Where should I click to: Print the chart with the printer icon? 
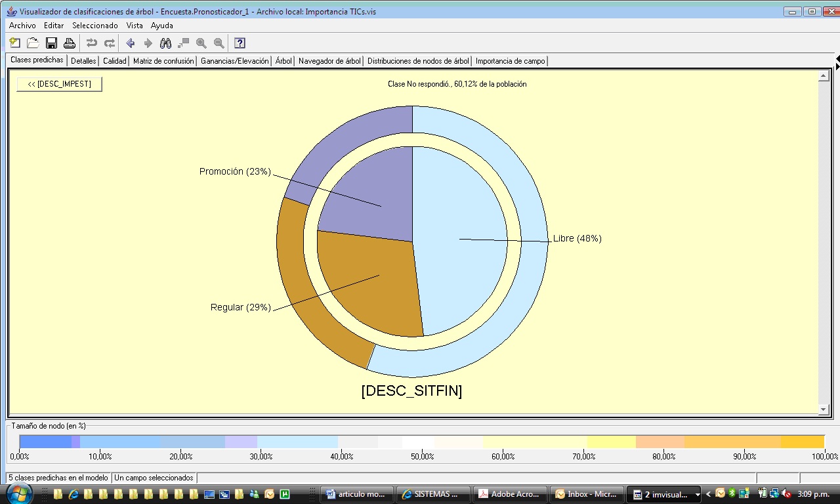coord(69,43)
